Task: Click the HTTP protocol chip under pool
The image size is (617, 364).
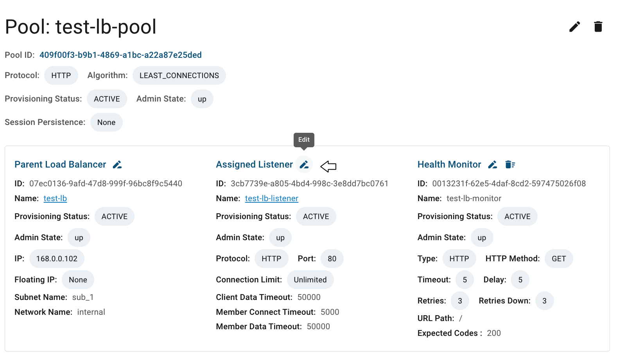Action: 61,75
